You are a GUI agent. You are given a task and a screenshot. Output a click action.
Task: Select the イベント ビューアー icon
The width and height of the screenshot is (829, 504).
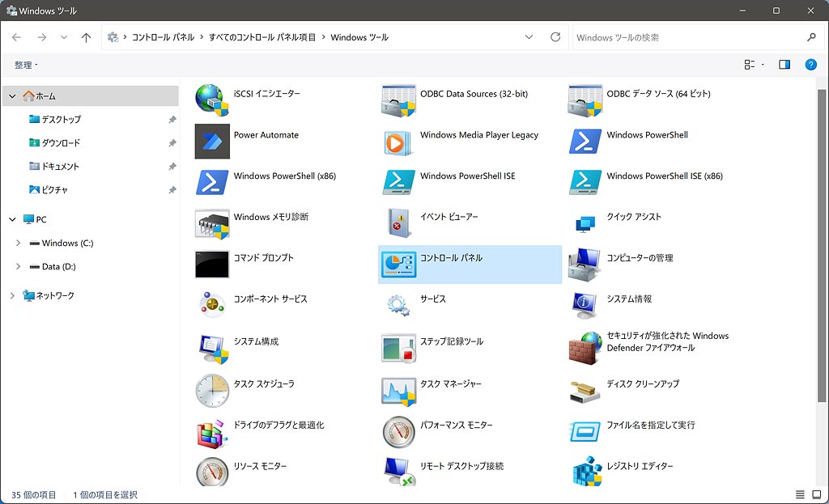pos(398,223)
